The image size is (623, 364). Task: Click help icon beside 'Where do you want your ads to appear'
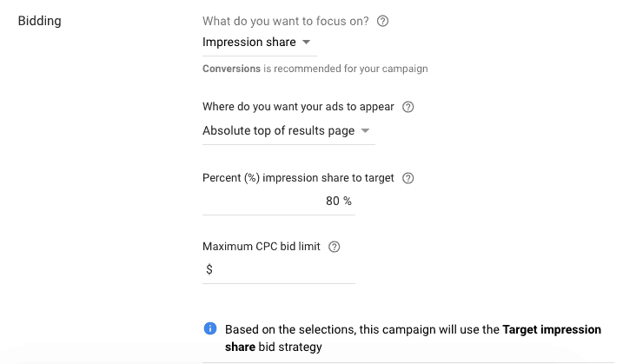tap(408, 107)
